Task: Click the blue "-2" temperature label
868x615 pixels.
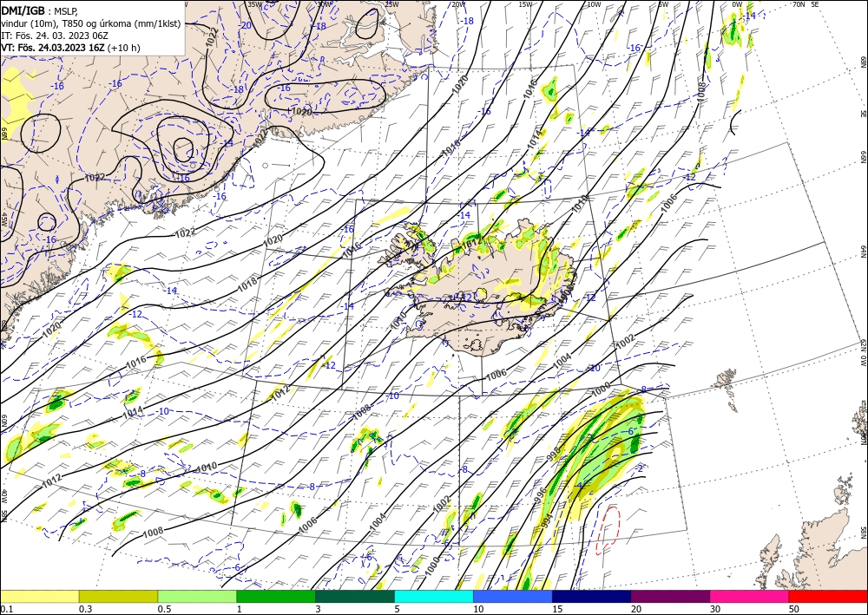Action: tap(640, 468)
